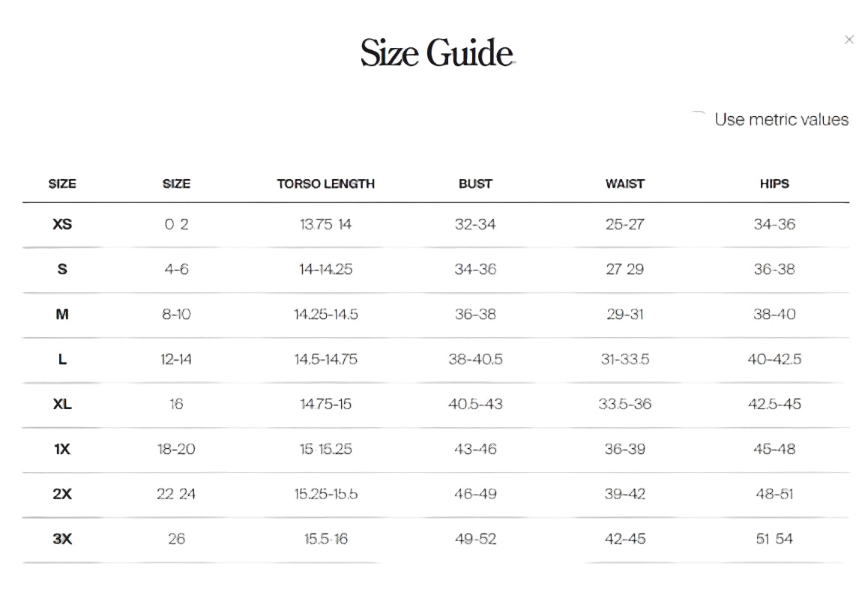The width and height of the screenshot is (868, 601).
Task: Select the 3X size row label
Action: (62, 539)
